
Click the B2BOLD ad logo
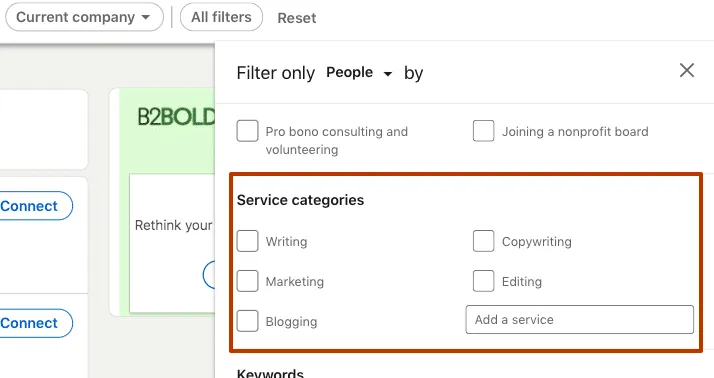tap(176, 117)
